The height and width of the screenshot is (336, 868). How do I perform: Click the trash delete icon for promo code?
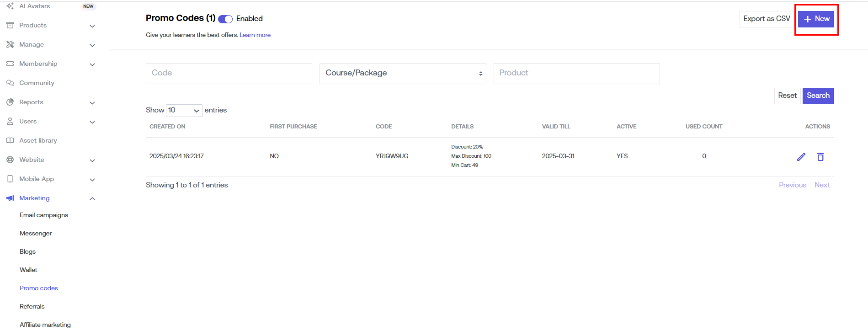(x=820, y=157)
